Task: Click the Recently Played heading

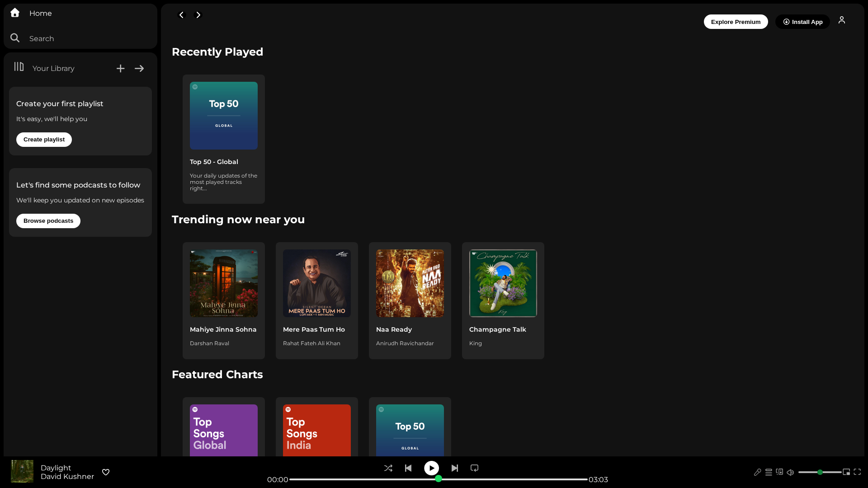Action: pyautogui.click(x=217, y=52)
